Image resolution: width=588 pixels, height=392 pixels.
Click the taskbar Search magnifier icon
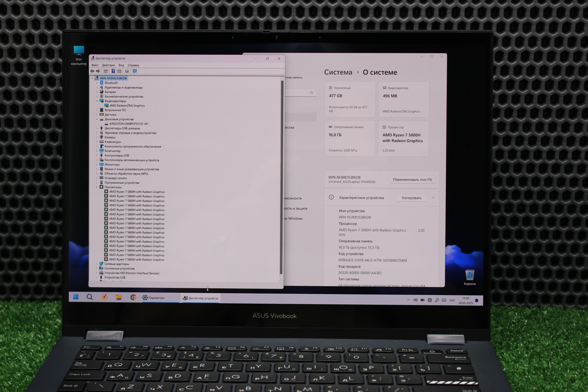[x=90, y=297]
